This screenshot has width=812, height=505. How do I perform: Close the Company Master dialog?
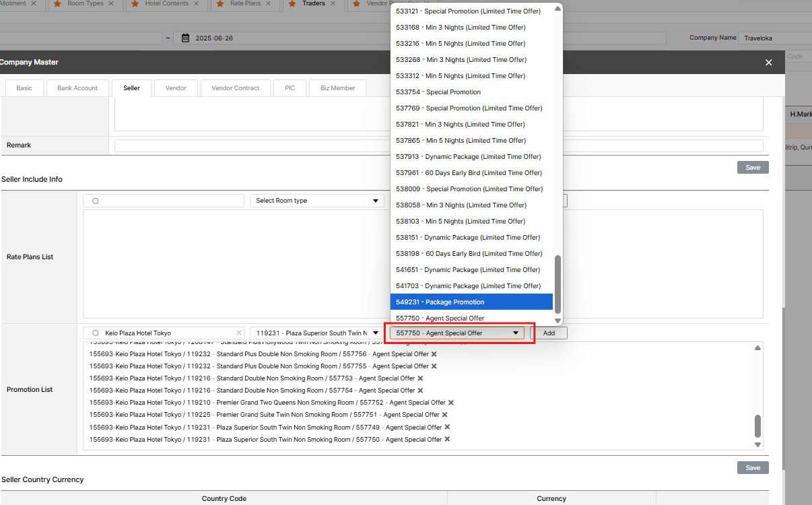[x=768, y=63]
